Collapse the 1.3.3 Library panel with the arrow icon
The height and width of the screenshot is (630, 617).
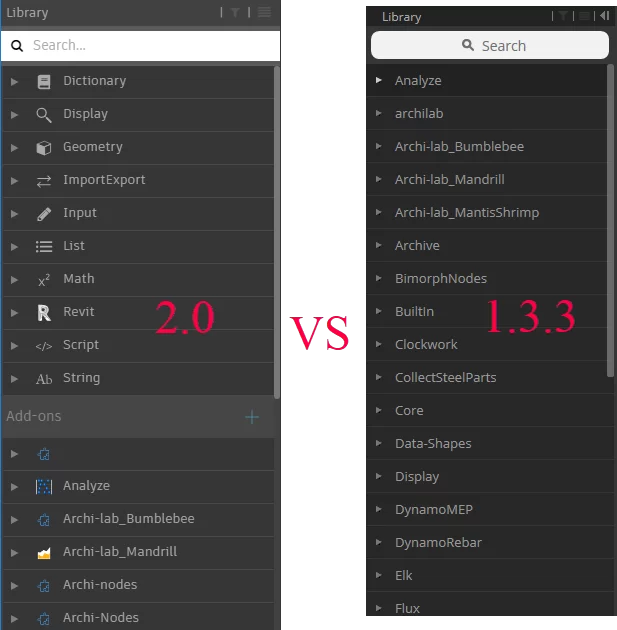(604, 16)
